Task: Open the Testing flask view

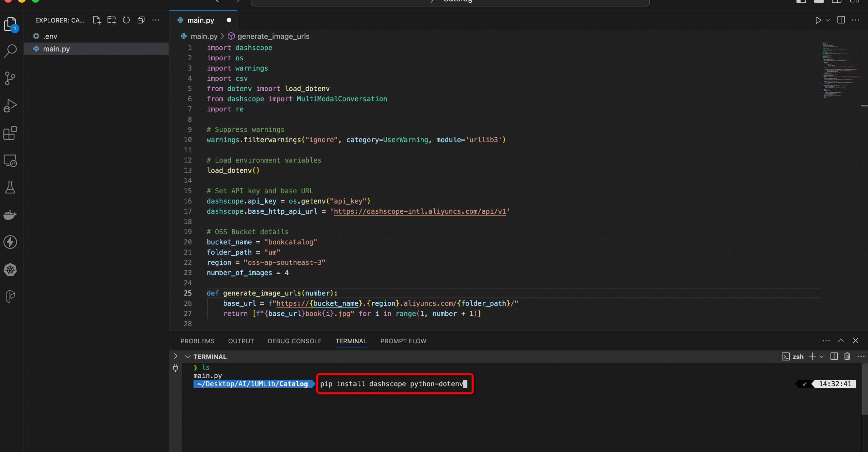Action: [x=11, y=187]
